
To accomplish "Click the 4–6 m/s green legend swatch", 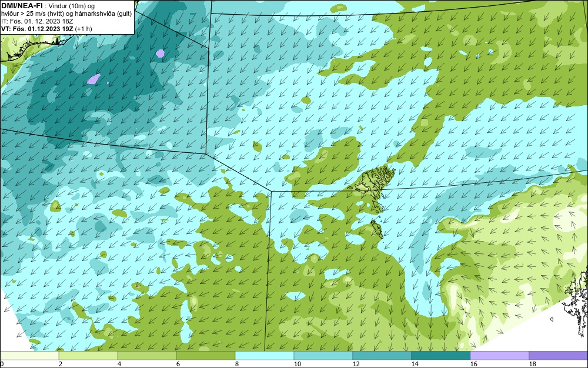I will pos(147,355).
